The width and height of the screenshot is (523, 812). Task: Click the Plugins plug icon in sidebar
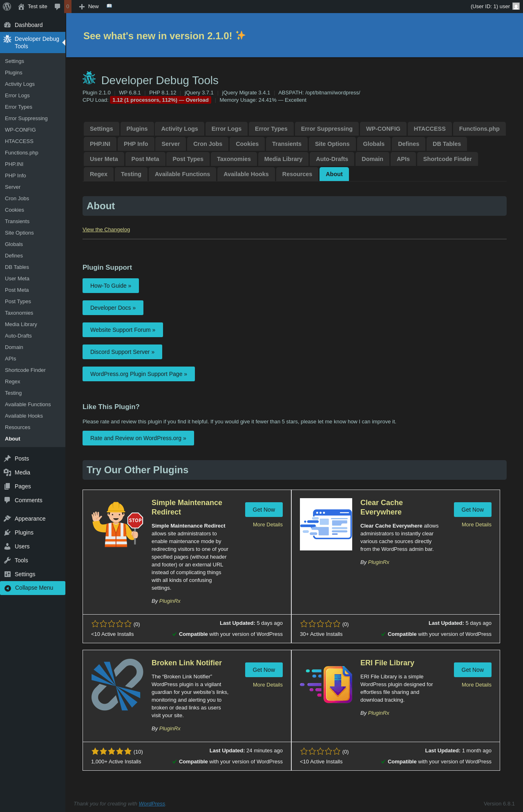click(7, 532)
